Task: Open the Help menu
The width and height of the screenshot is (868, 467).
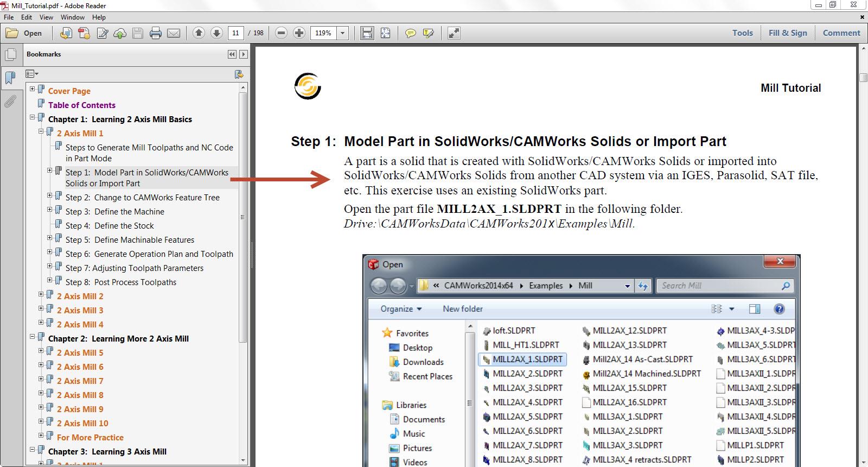Action: (x=99, y=17)
